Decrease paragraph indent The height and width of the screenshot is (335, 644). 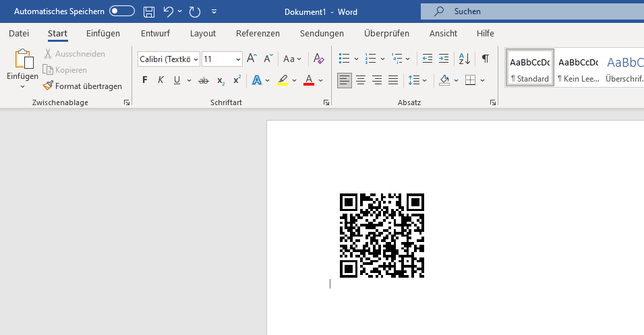pos(428,59)
